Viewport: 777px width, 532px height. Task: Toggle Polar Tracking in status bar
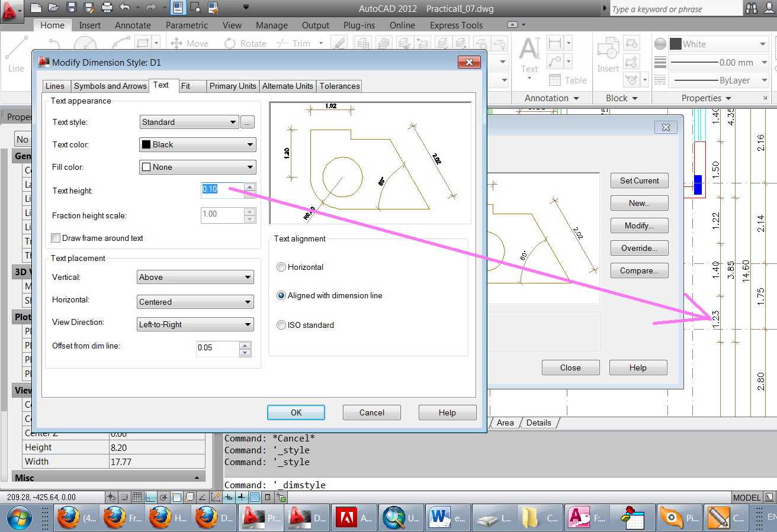pos(163,497)
